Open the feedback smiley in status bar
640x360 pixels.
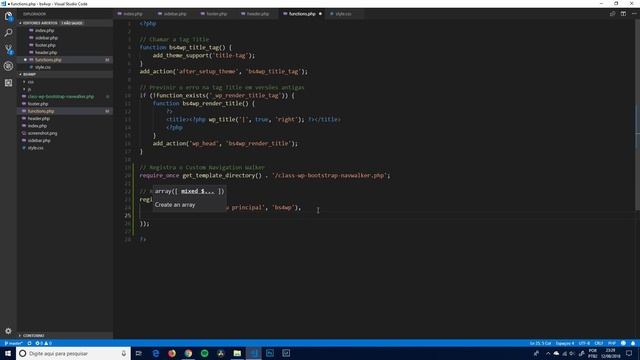[x=623, y=343]
